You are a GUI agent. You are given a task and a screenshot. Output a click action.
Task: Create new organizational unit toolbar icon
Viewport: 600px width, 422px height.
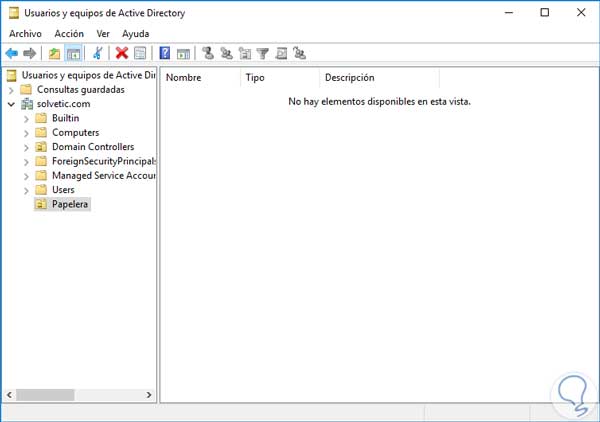pos(245,53)
